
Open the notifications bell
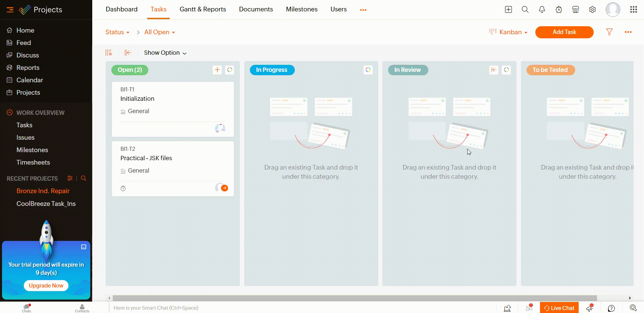(542, 9)
